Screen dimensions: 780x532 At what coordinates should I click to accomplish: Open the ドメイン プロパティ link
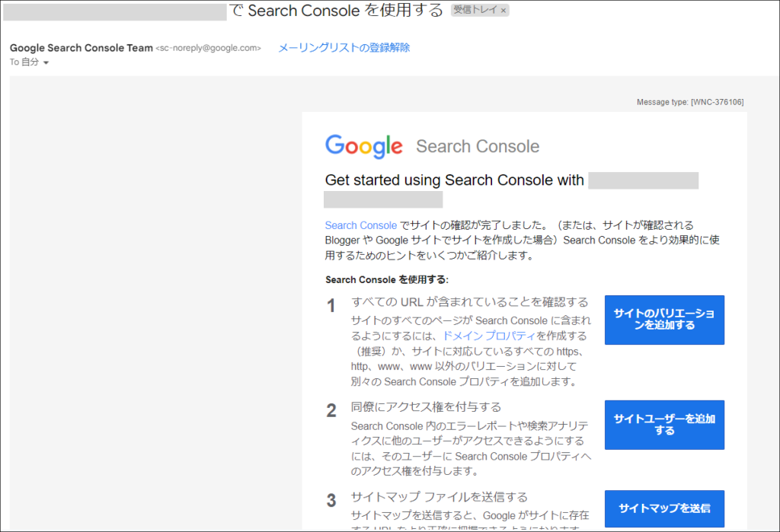click(489, 336)
